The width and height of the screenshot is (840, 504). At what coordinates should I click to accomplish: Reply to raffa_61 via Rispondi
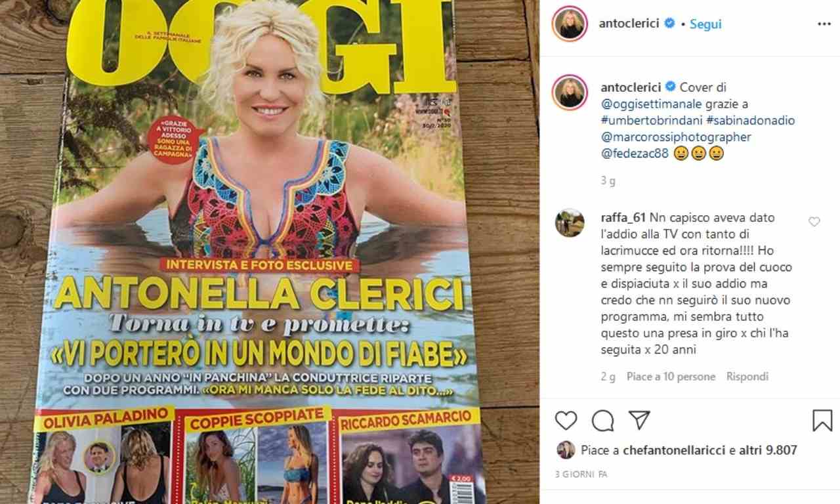click(x=747, y=377)
